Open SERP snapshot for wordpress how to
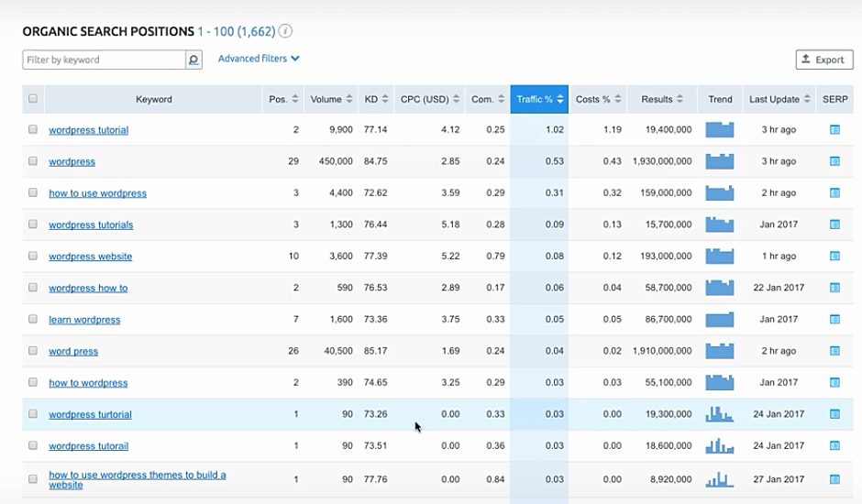 (834, 288)
